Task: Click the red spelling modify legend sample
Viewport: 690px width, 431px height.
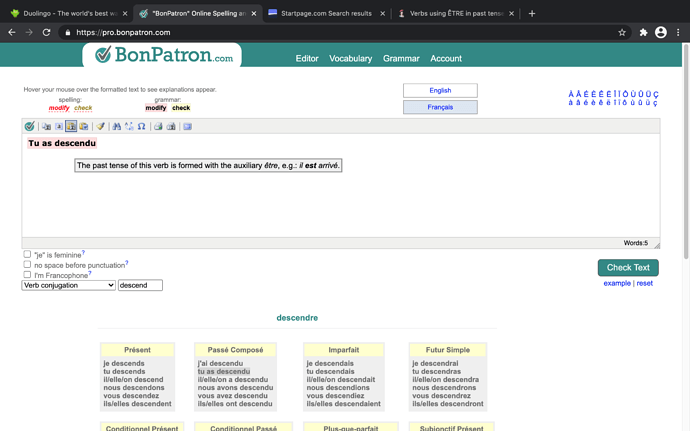Action: 59,108
